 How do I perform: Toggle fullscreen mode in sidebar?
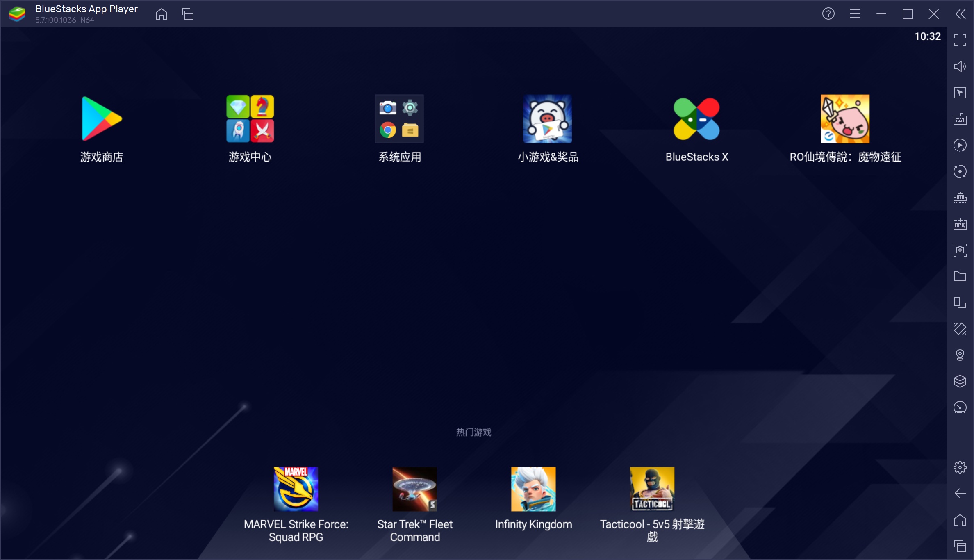coord(960,40)
